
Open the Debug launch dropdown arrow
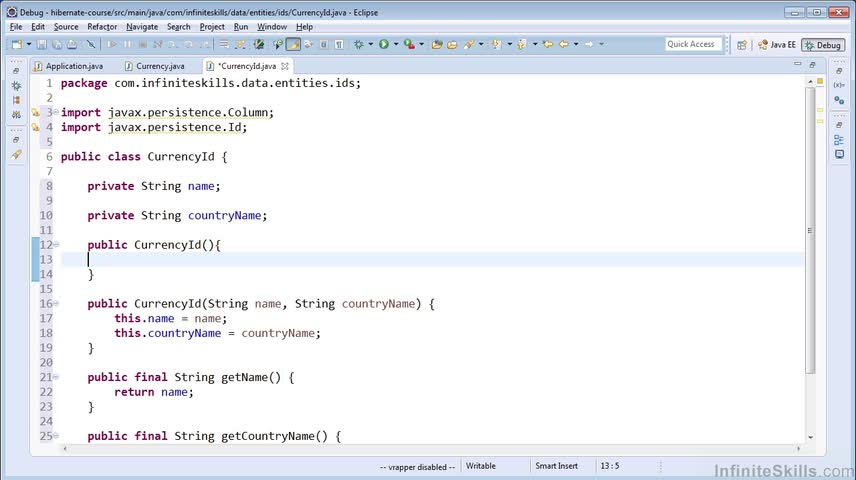(x=371, y=44)
